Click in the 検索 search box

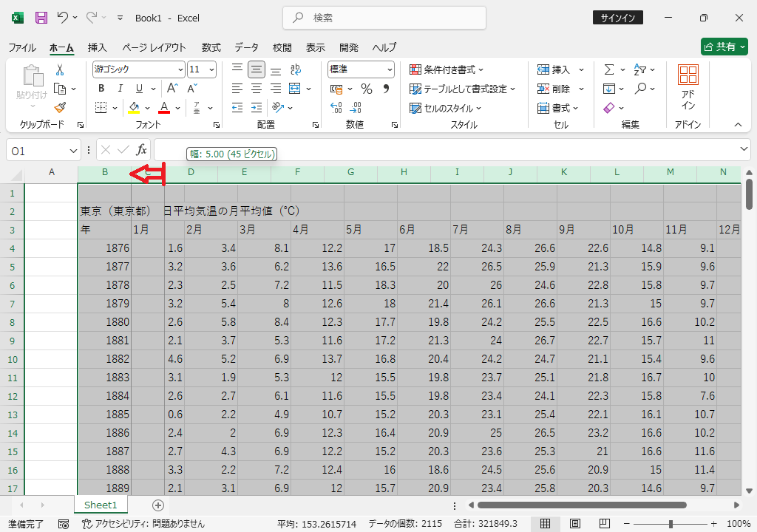(x=384, y=18)
